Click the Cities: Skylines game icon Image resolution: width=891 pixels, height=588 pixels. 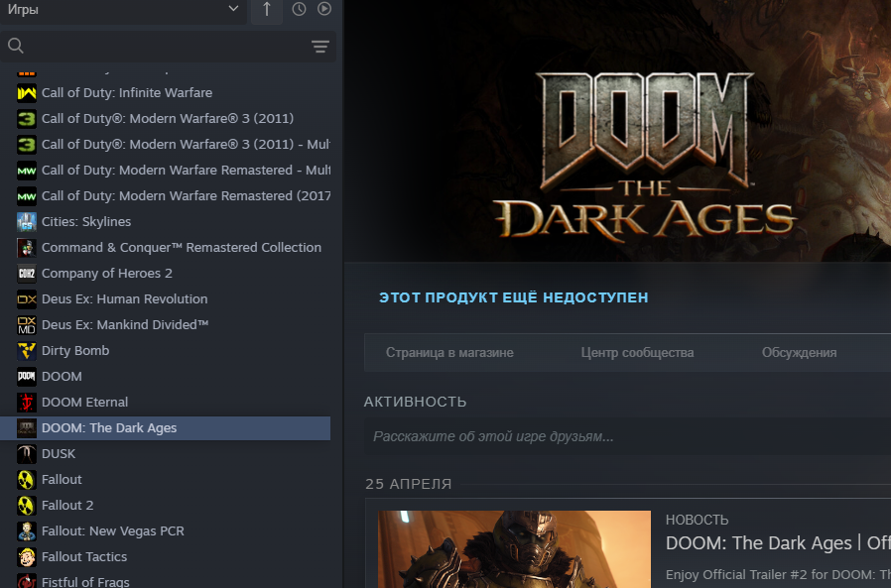tap(27, 222)
